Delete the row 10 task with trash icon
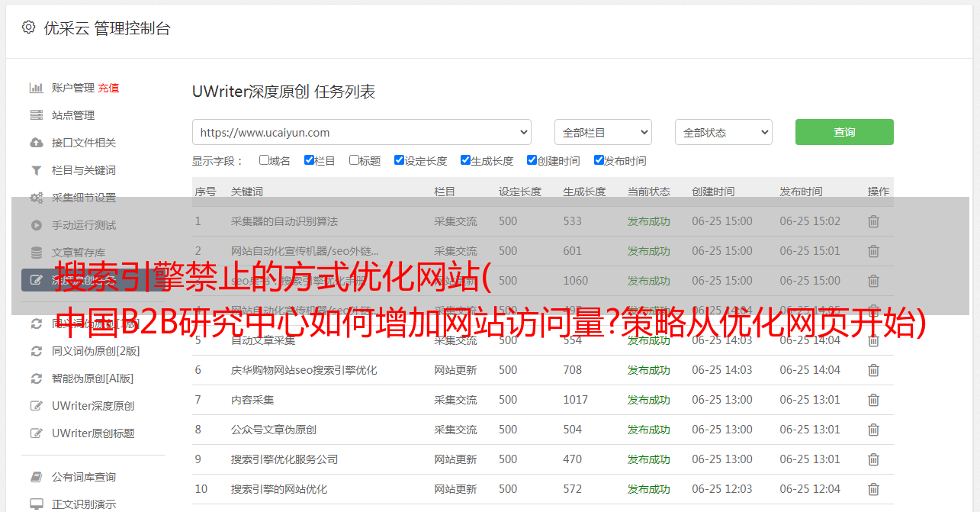The width and height of the screenshot is (980, 512). 873,489
